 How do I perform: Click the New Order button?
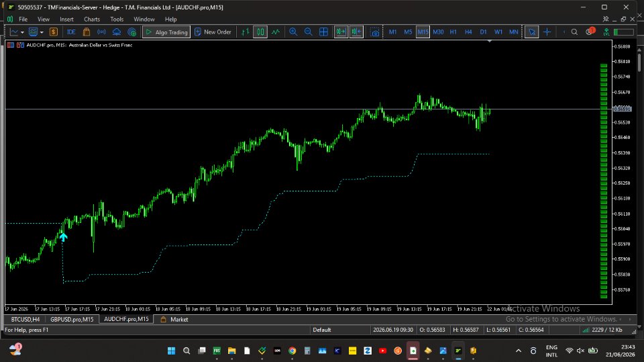pos(213,32)
